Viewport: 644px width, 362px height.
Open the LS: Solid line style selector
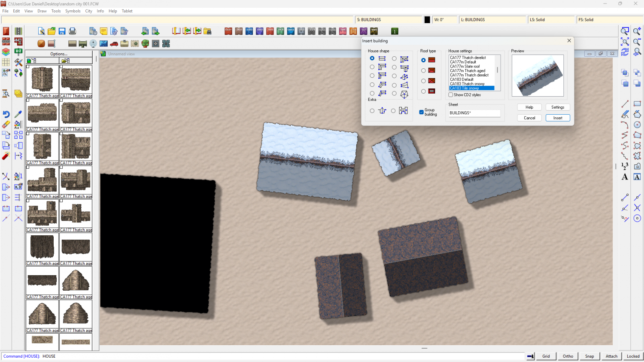[551, 20]
